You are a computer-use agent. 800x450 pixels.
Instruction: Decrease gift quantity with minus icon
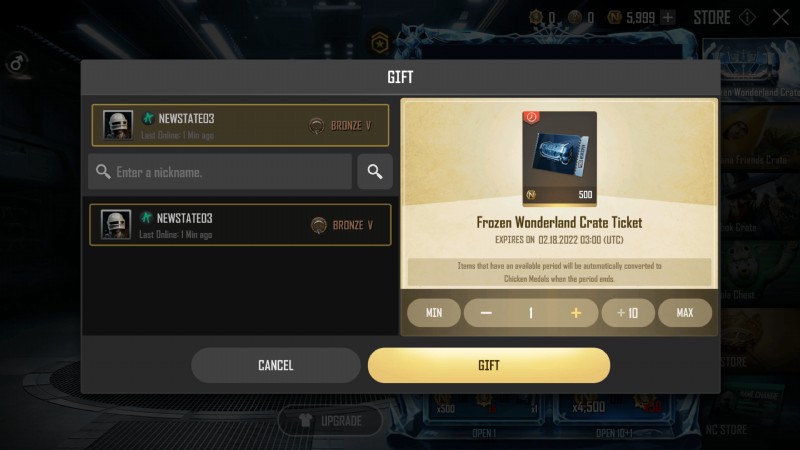click(486, 313)
